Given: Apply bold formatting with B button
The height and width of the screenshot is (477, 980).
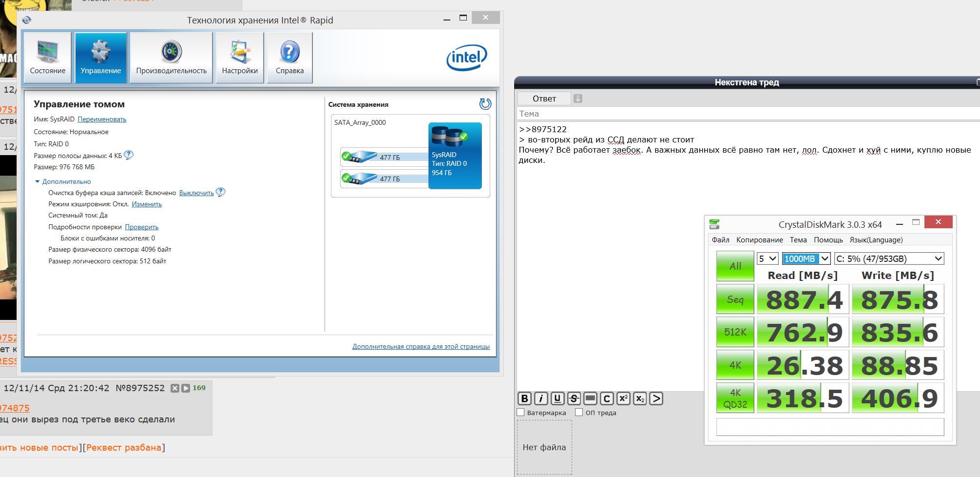Looking at the screenshot, I should pyautogui.click(x=524, y=399).
